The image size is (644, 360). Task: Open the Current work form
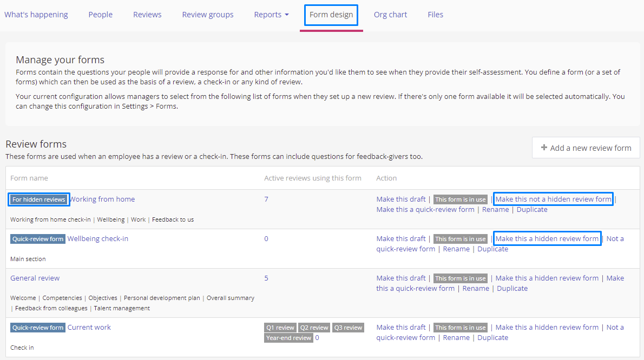coord(89,327)
